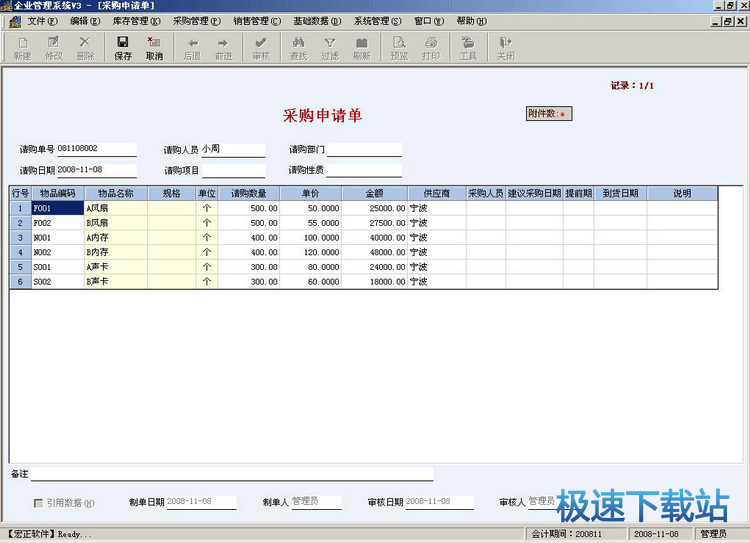This screenshot has height=543, width=750.
Task: Open the 库存管理 menu
Action: (136, 21)
